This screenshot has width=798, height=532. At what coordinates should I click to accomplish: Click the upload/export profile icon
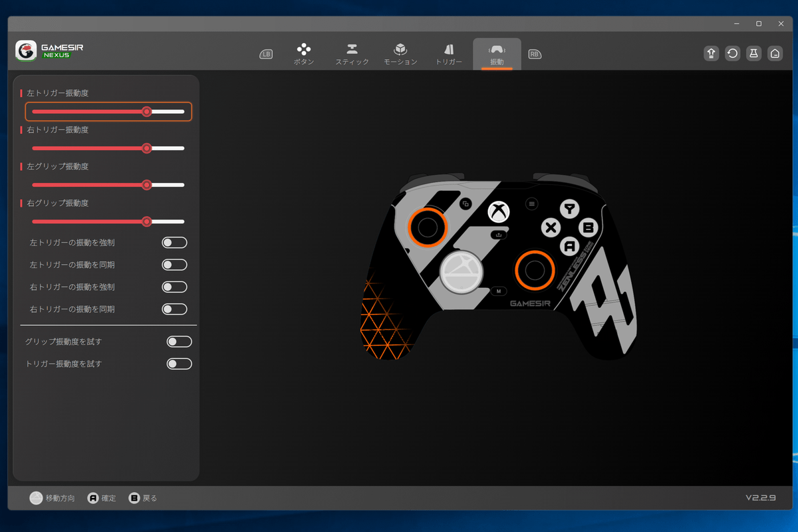pos(711,54)
